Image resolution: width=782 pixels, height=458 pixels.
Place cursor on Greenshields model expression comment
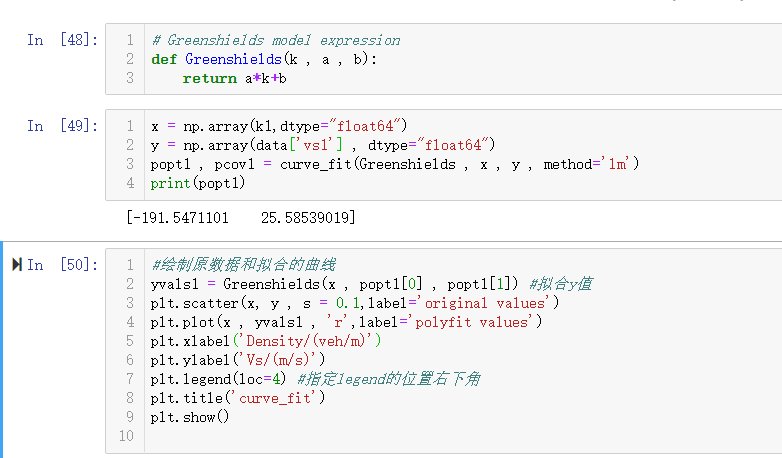[275, 41]
